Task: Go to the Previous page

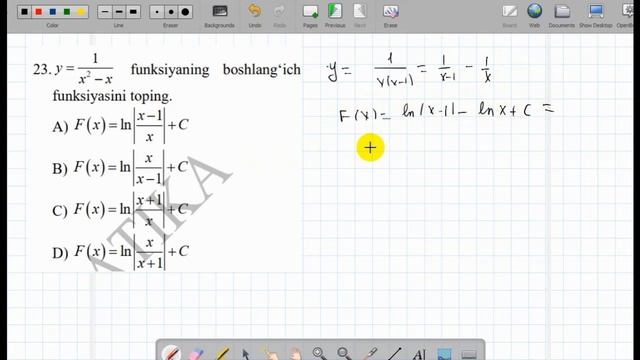Action: 335,16
